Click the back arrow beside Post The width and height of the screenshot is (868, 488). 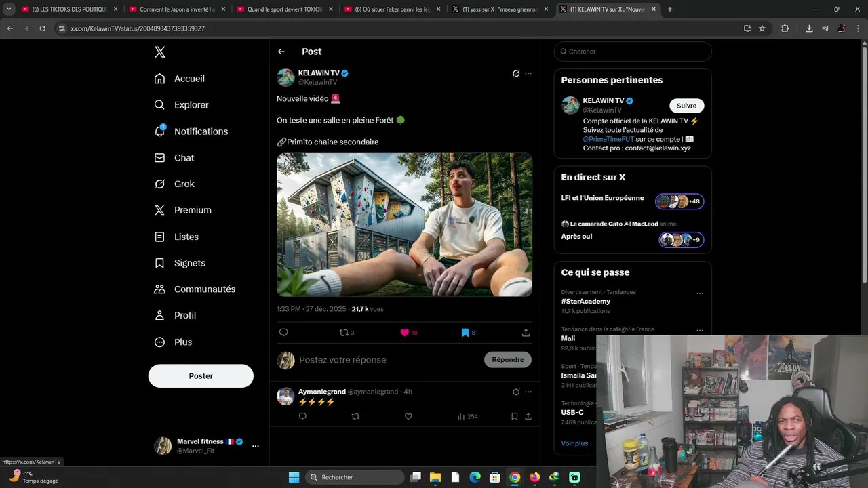click(281, 52)
